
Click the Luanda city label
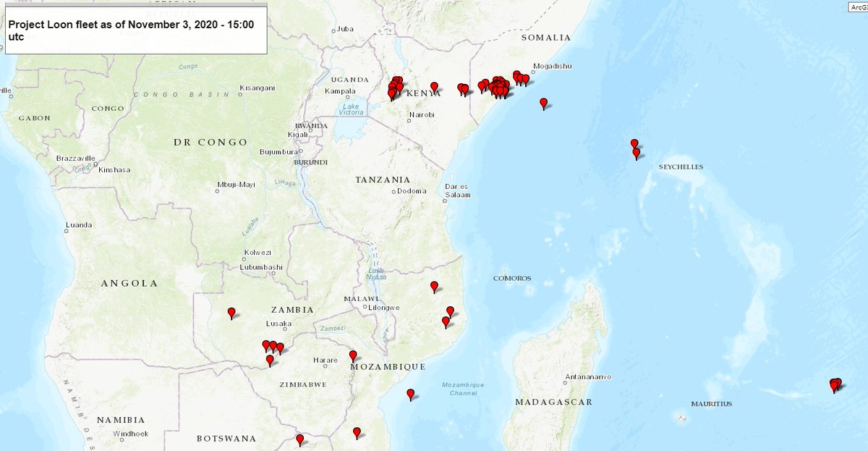tap(78, 225)
